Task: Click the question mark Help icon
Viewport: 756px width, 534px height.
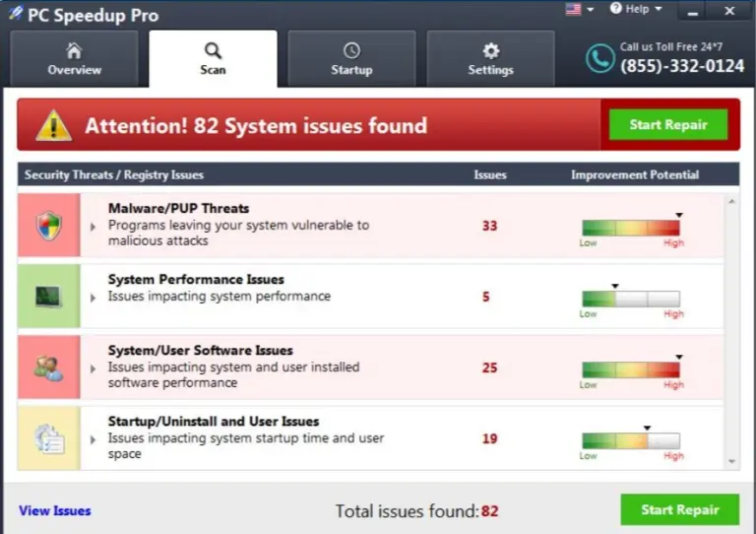Action: tap(615, 8)
